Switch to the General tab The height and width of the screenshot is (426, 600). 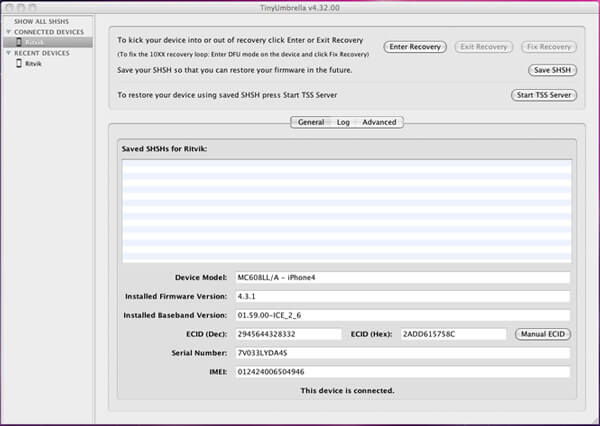click(311, 122)
